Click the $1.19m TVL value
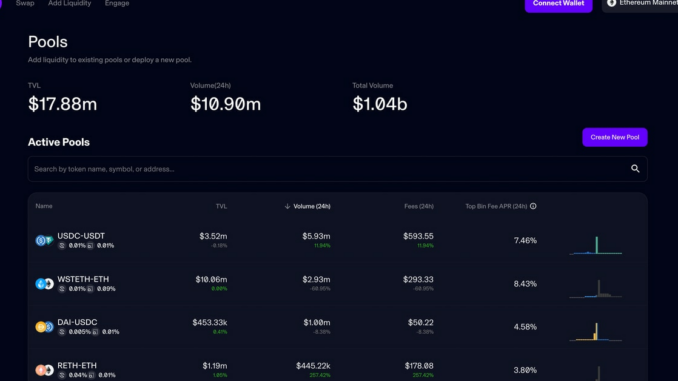678x381 pixels. (x=214, y=366)
